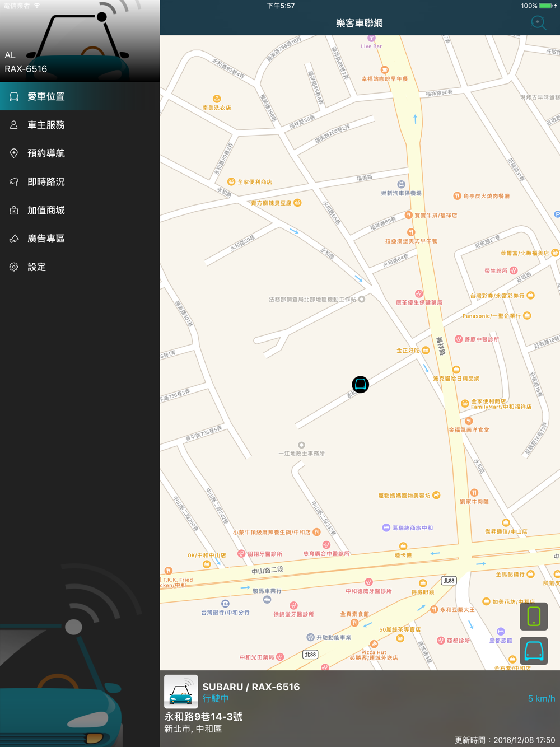Viewport: 560px width, 747px height.
Task: Tap the 樂客車聯網 title bar text
Action: (360, 23)
